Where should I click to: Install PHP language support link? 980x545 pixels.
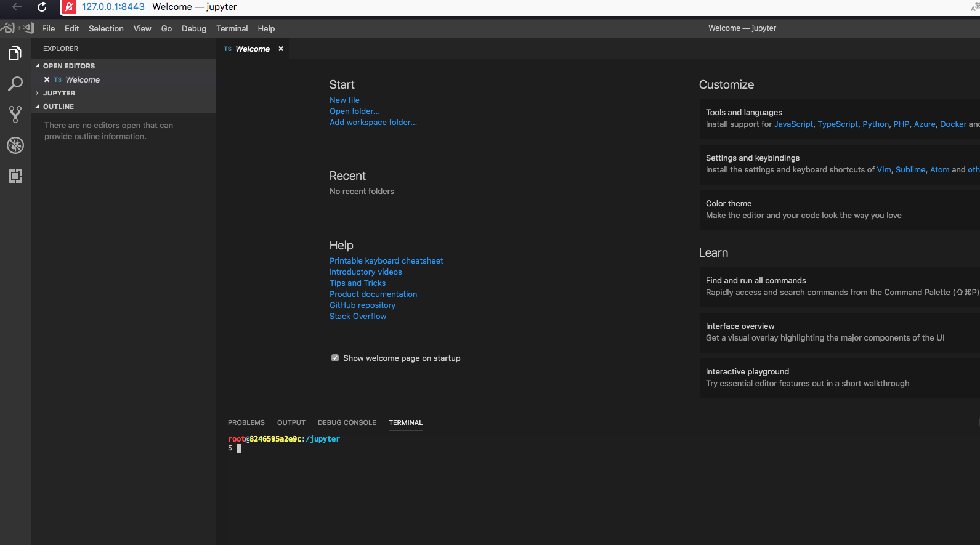click(901, 124)
